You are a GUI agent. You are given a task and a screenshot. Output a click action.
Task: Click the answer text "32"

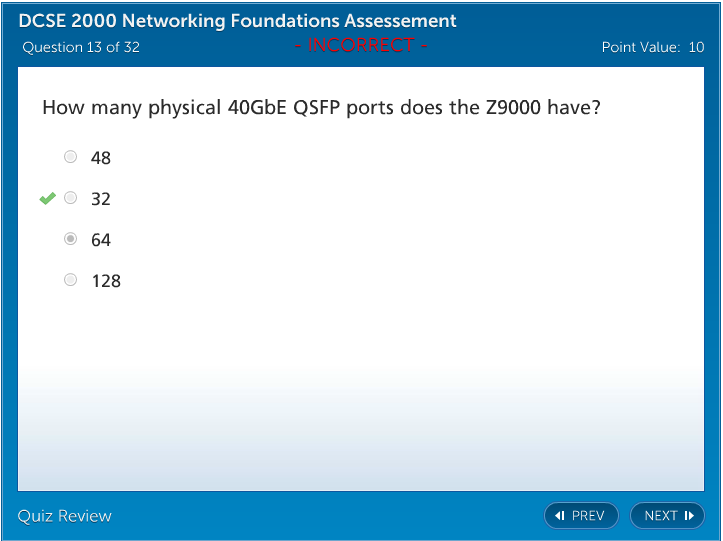pyautogui.click(x=100, y=199)
